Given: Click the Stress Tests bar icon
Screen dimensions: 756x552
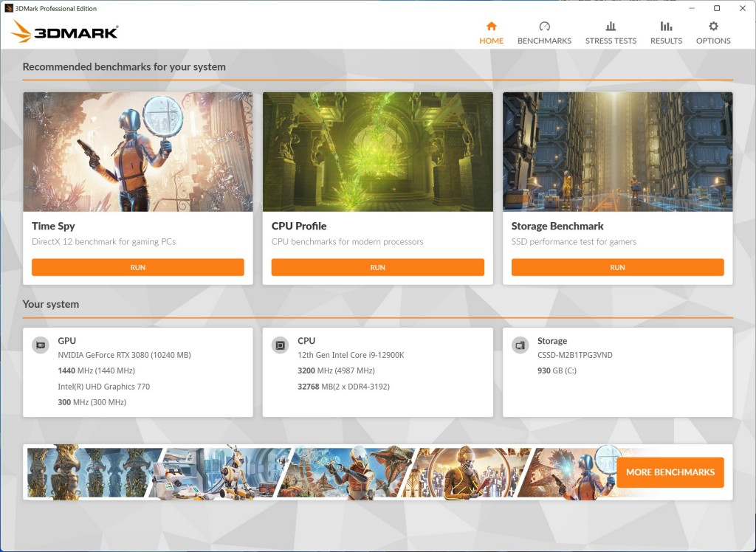Looking at the screenshot, I should tap(611, 26).
